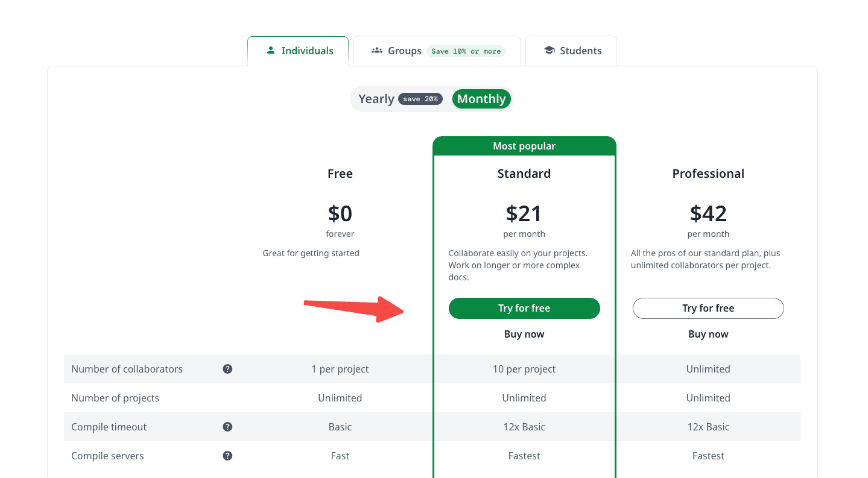Click the Most popular banner

524,146
